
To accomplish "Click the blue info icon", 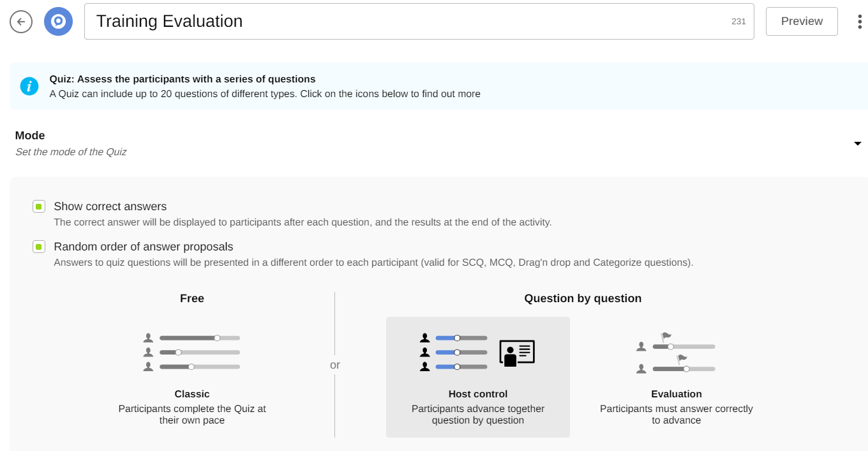I will [x=29, y=86].
